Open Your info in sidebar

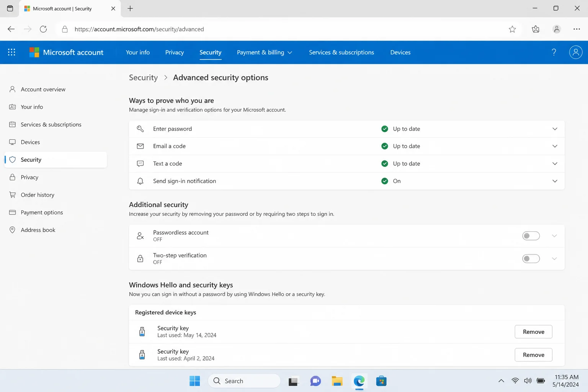point(56,107)
